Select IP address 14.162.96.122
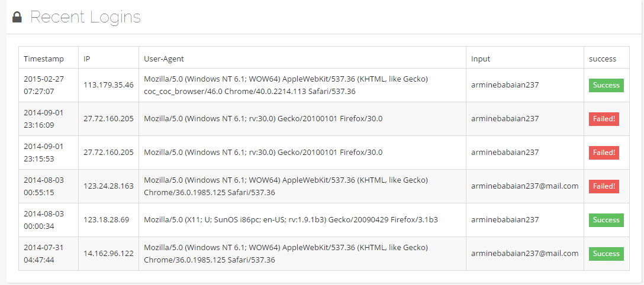Image resolution: width=644 pixels, height=285 pixels. (x=108, y=254)
